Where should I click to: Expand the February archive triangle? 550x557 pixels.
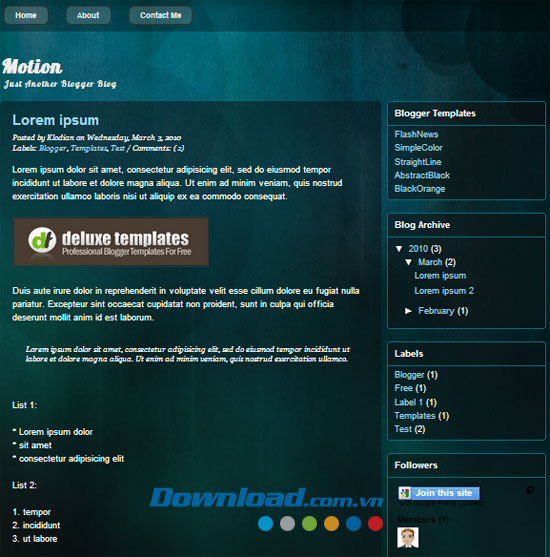tap(409, 311)
